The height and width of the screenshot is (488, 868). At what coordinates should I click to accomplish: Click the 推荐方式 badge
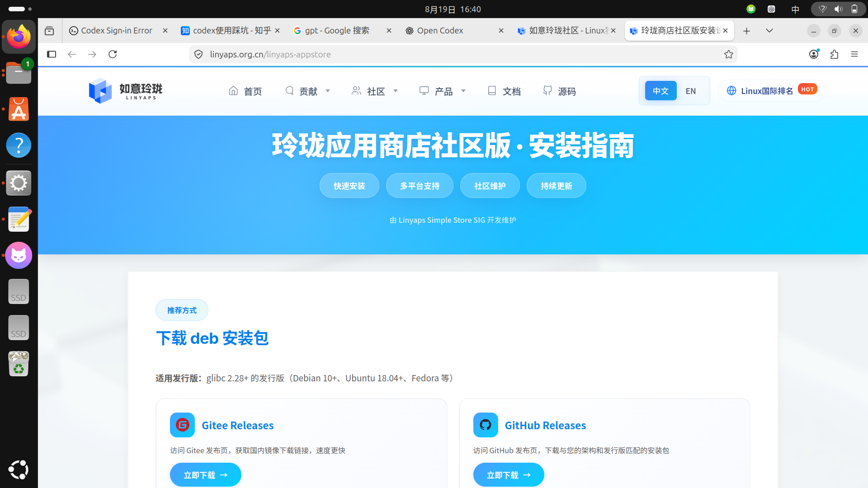(182, 310)
